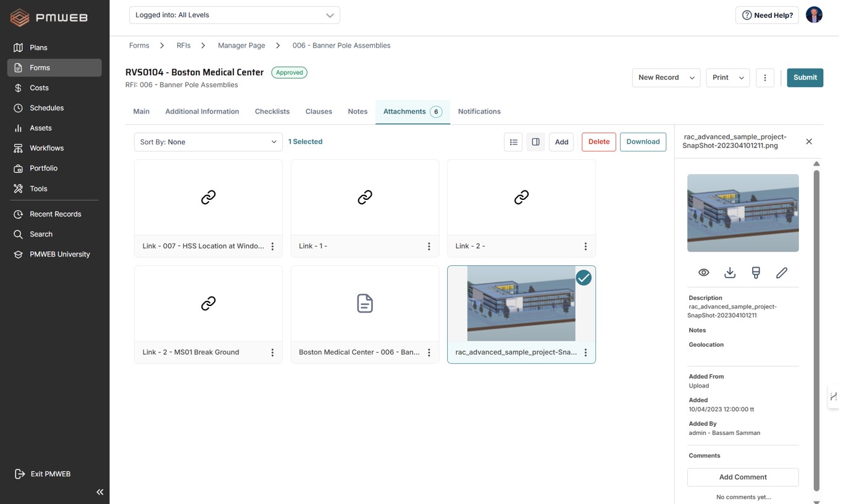841x504 pixels.
Task: Delete the selected attachment
Action: click(599, 142)
